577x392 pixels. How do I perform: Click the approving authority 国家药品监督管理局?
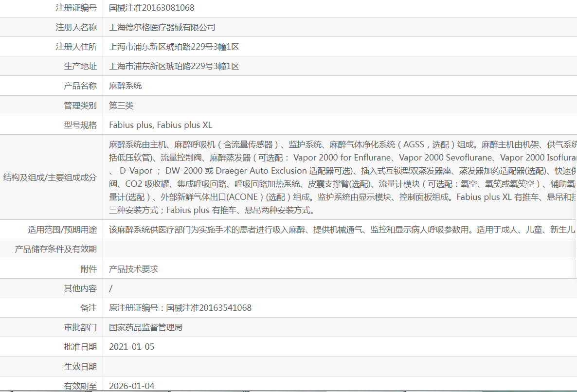click(x=146, y=327)
